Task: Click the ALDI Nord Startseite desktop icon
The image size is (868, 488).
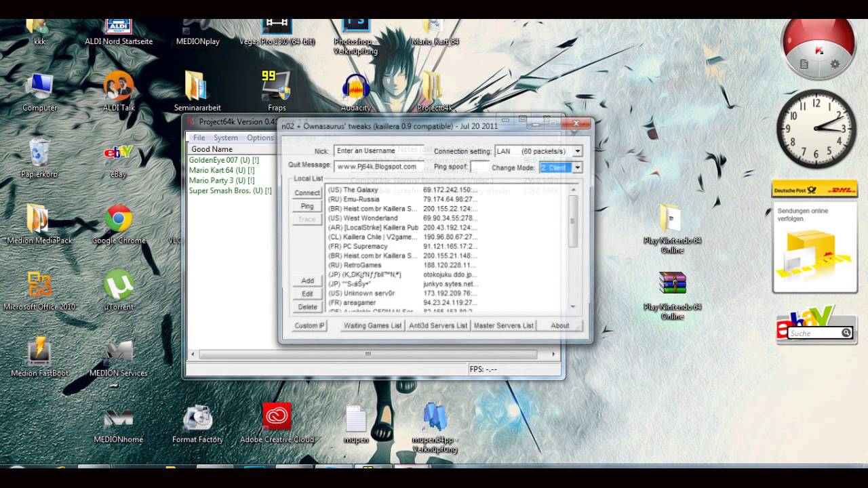Action: tap(119, 31)
